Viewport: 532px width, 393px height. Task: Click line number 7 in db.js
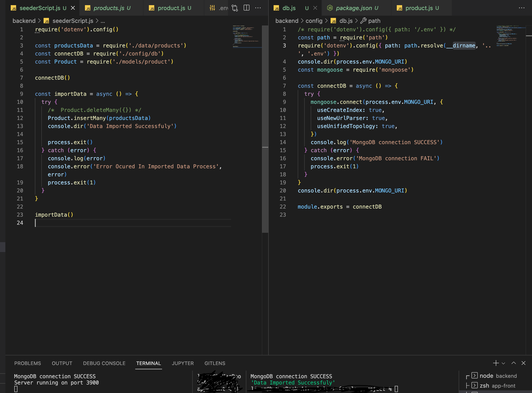click(284, 86)
